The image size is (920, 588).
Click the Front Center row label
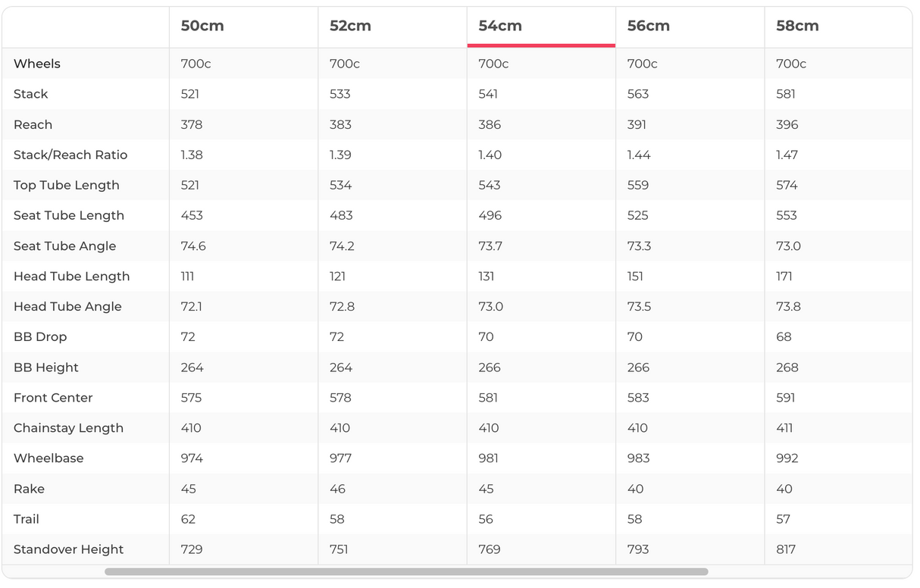[x=53, y=398]
